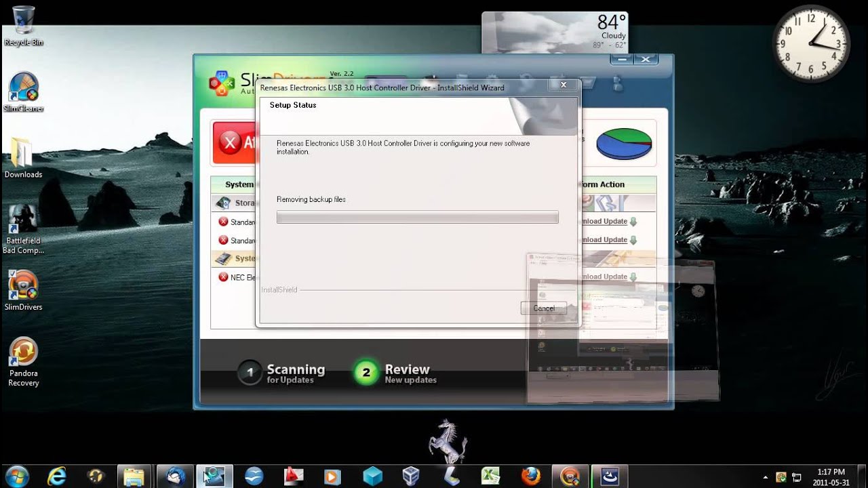Minimize the SlimDrivers window
Screen dimensions: 868x488
pyautogui.click(x=620, y=60)
